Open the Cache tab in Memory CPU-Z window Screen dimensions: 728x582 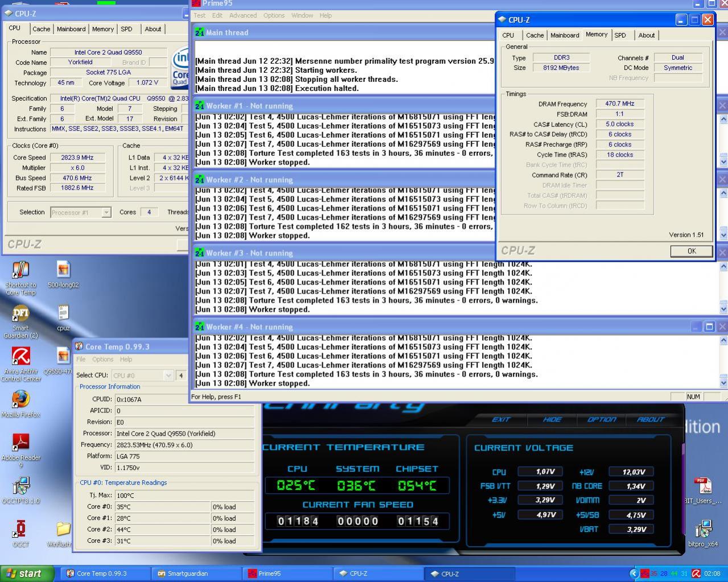[x=534, y=35]
